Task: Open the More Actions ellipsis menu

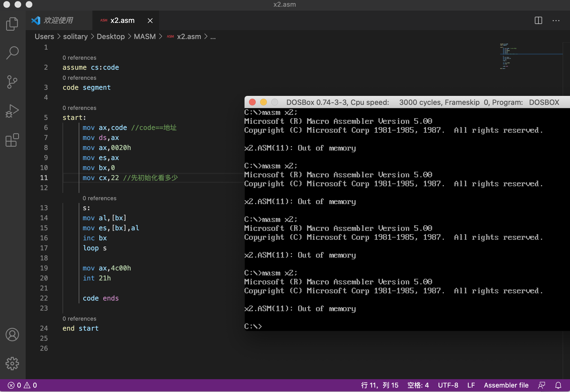Action: 556,20
